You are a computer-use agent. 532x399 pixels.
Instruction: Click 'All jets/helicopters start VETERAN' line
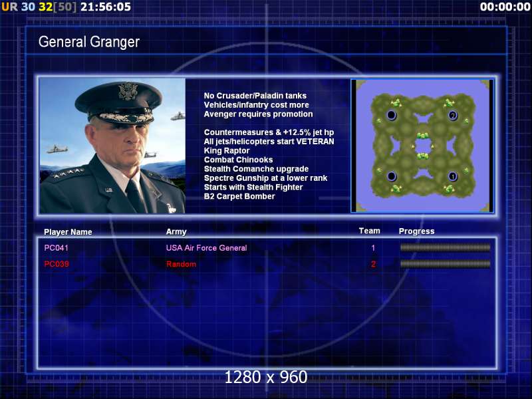pyautogui.click(x=269, y=142)
